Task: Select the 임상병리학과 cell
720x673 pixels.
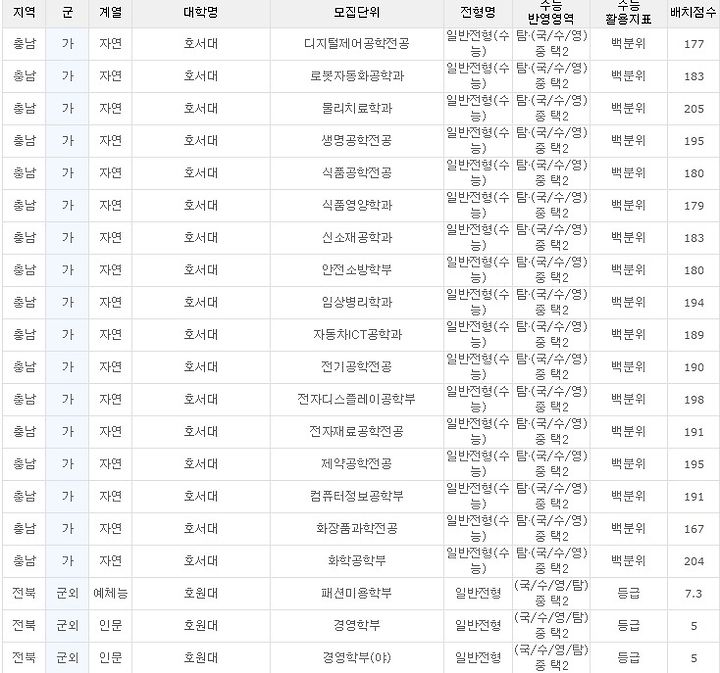Action: point(357,303)
